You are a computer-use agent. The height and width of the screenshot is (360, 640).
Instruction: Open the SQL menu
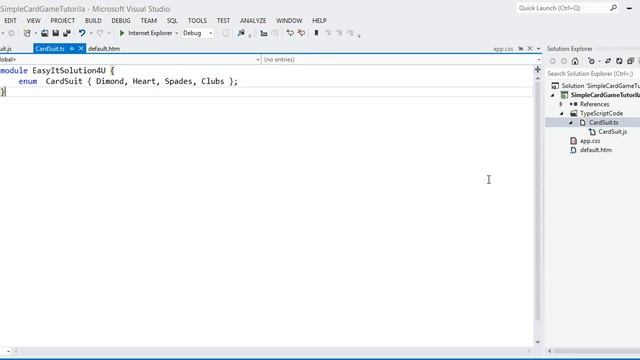(x=172, y=20)
